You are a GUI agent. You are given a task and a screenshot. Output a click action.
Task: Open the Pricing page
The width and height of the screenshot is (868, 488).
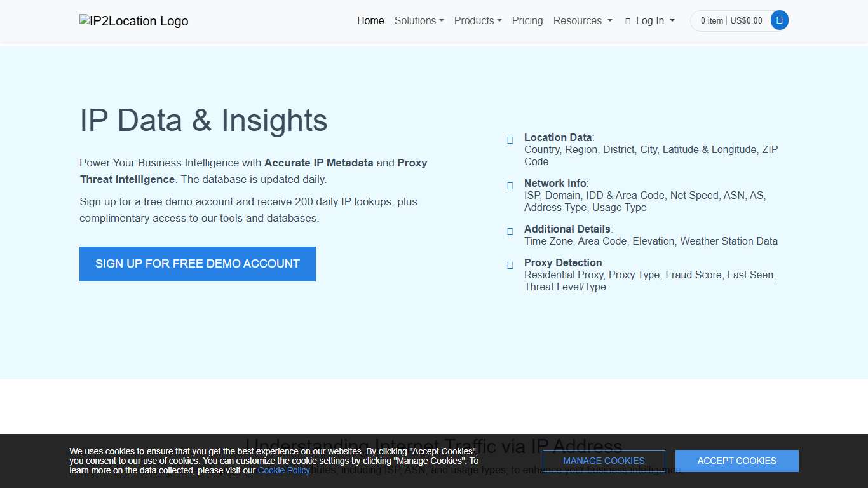coord(527,20)
